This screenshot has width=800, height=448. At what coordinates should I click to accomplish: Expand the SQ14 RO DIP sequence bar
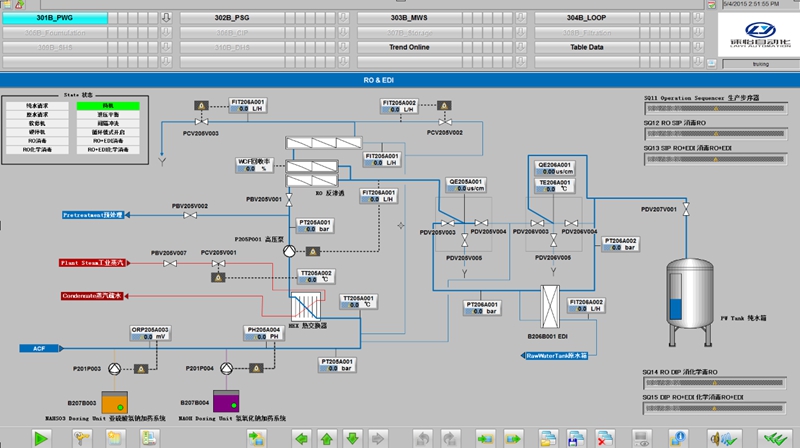(x=716, y=380)
